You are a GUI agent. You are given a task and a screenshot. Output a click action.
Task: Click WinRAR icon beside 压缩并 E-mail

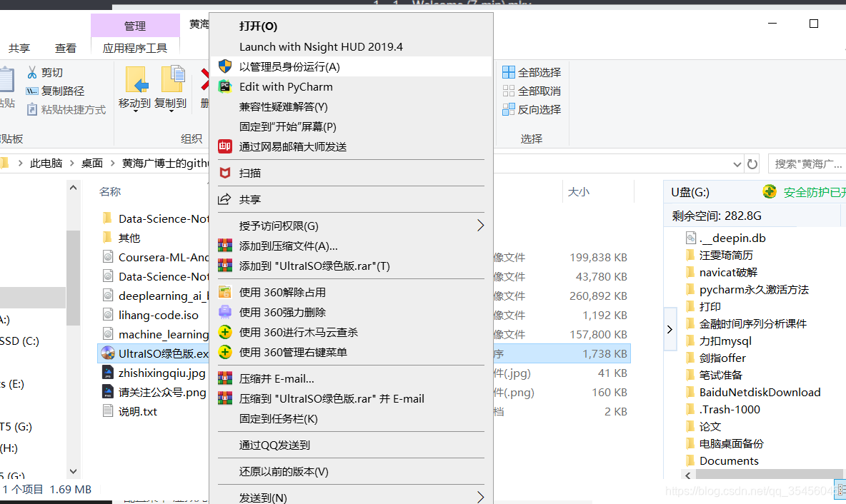pyautogui.click(x=225, y=378)
